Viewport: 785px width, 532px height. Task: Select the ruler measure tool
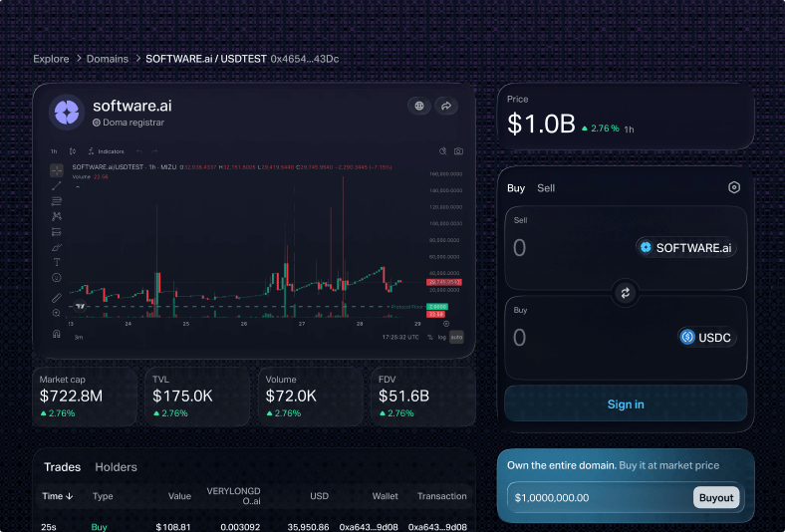click(x=57, y=298)
